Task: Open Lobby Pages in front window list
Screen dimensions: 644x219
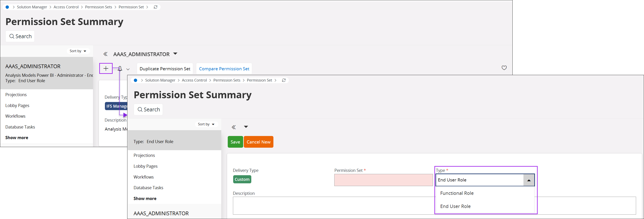Action: point(146,166)
